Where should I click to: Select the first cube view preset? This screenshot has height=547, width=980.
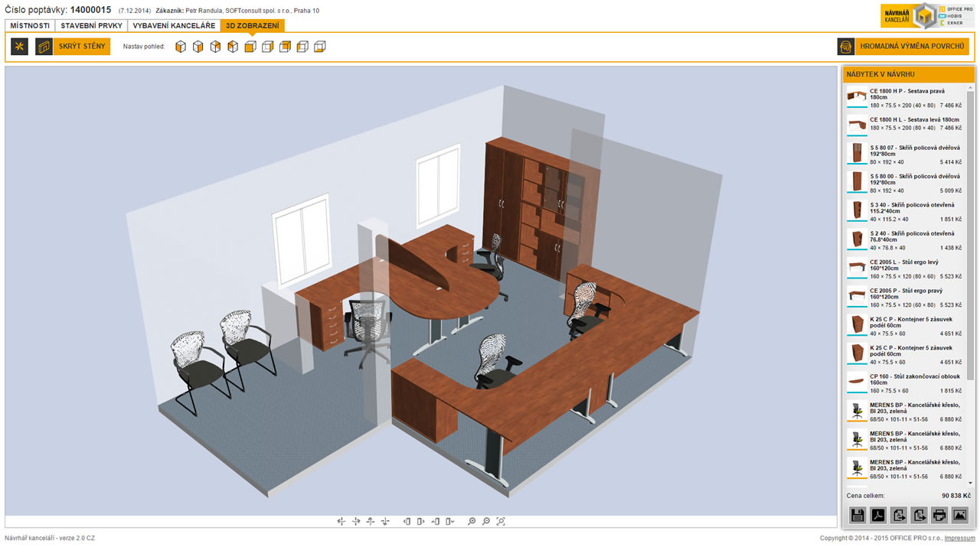[x=181, y=47]
